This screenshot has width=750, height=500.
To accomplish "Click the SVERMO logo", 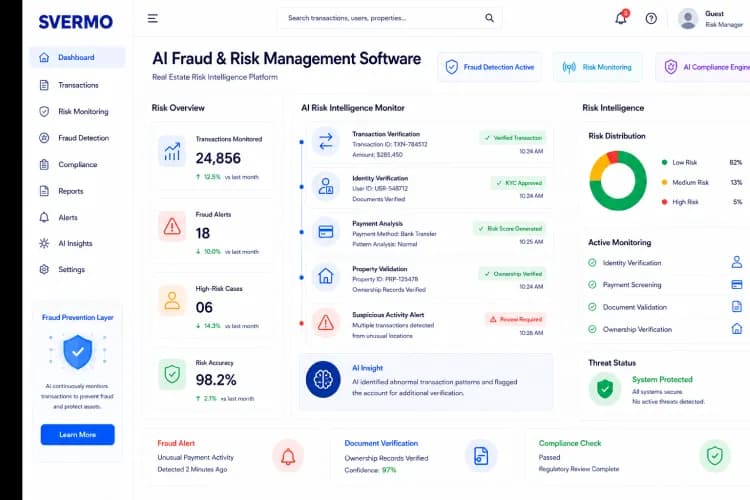I will point(76,22).
